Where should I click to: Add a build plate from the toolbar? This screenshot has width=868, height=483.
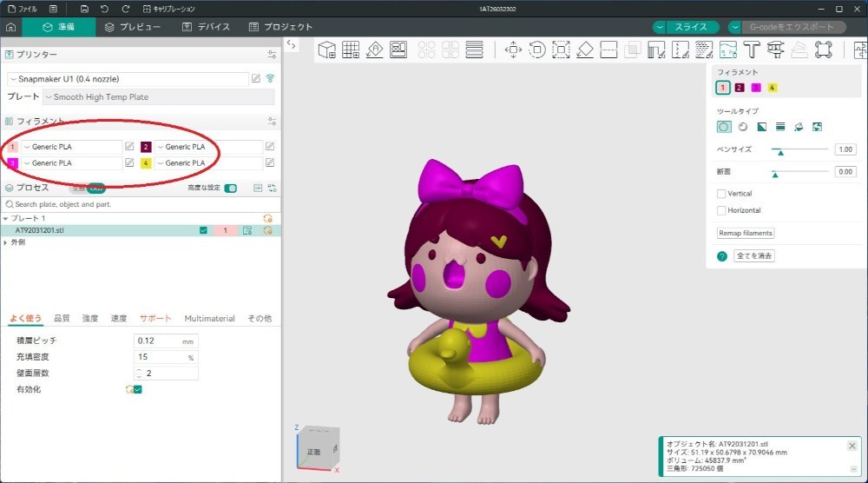(351, 50)
